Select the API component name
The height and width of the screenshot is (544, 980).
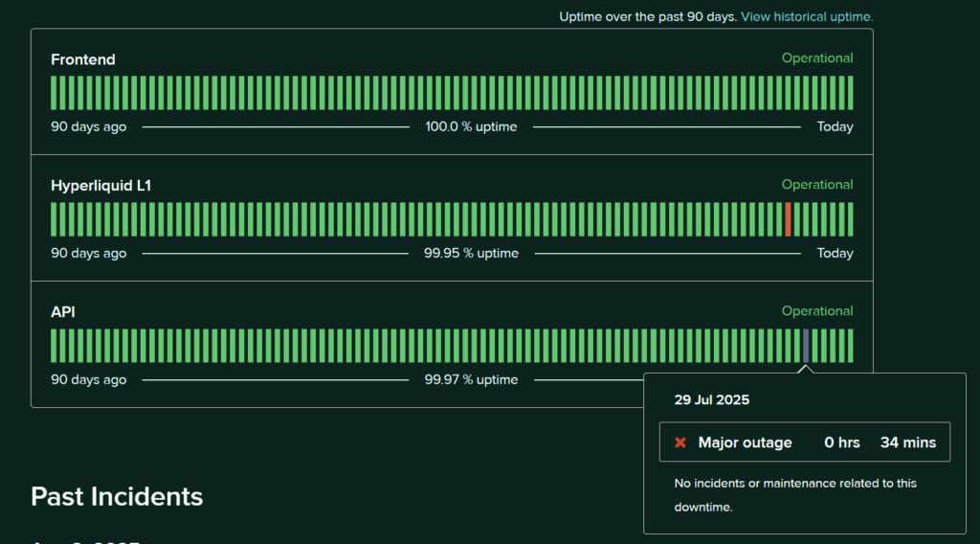point(63,312)
